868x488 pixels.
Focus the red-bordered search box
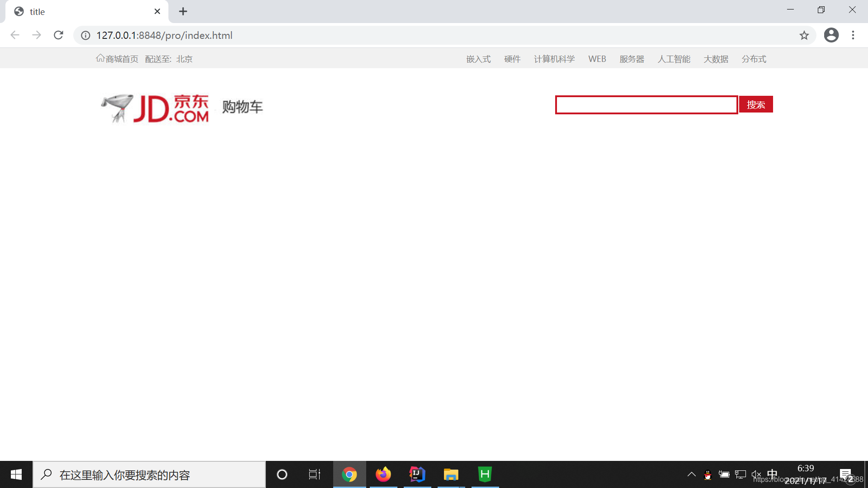(646, 105)
